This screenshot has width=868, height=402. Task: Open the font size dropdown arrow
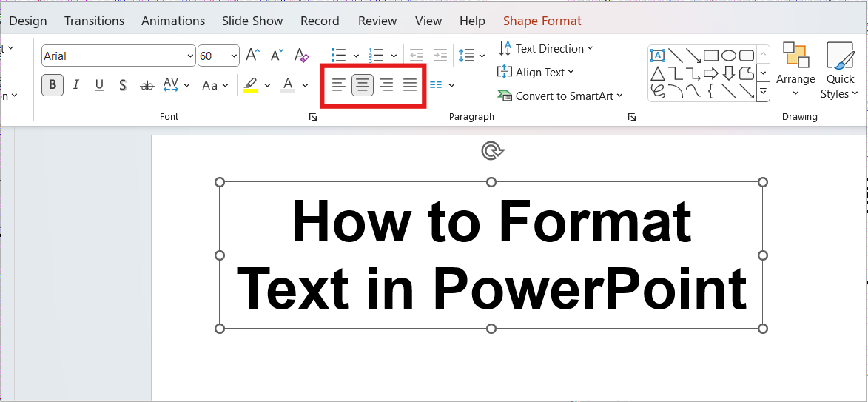coord(234,56)
